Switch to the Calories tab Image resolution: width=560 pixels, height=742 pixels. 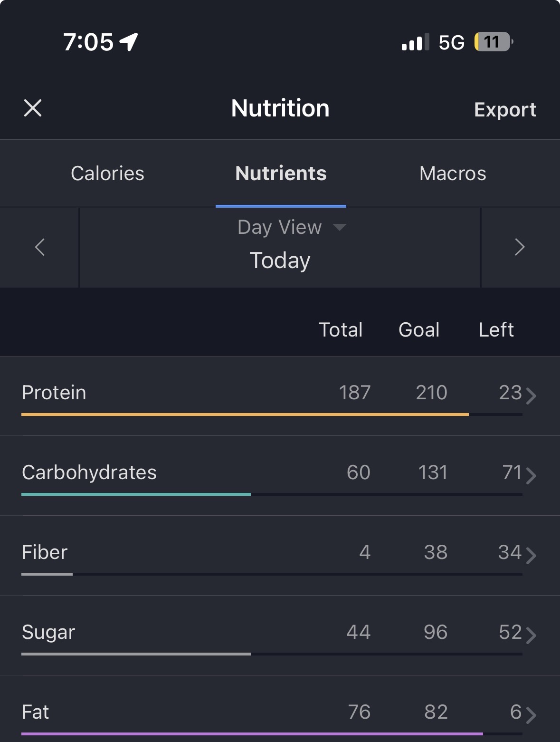click(x=107, y=173)
